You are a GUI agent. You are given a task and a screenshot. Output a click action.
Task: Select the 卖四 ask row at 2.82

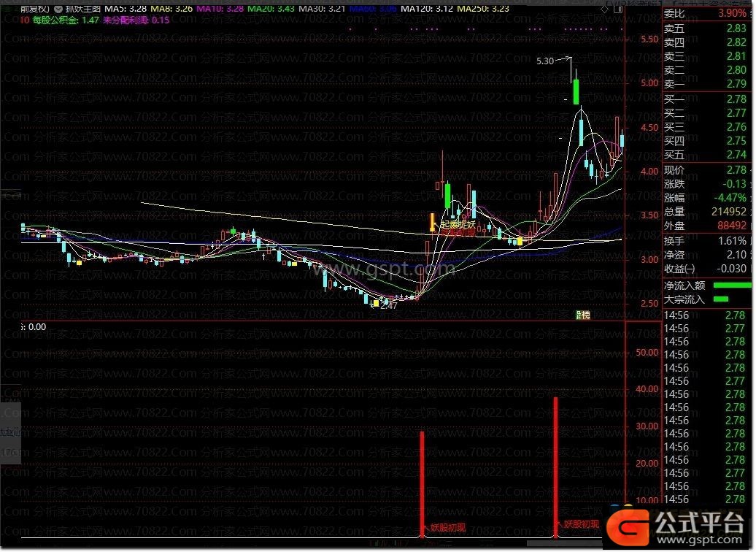click(706, 42)
